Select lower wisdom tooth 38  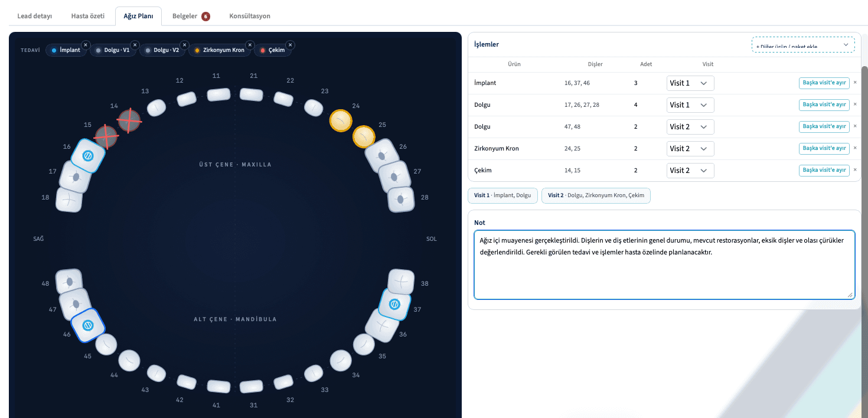[402, 282]
